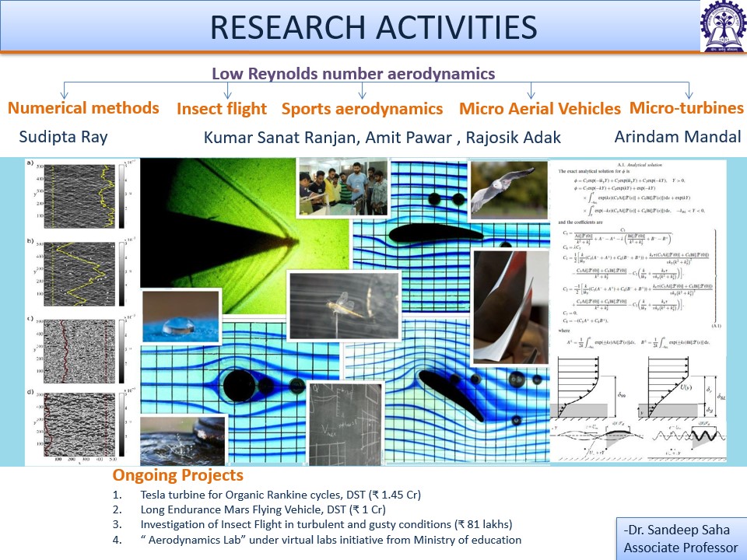Click the arrow pointing to Numerical methods
Viewport: 747px width, 560px height.
[65, 90]
